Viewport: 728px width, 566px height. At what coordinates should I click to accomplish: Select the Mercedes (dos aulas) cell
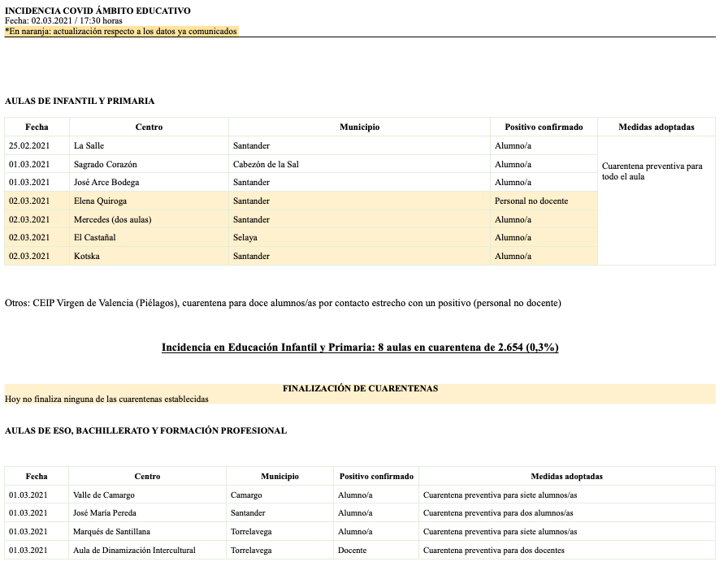click(x=112, y=220)
